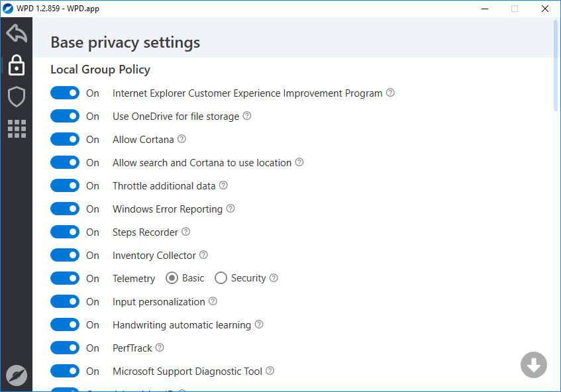Image resolution: width=561 pixels, height=392 pixels.
Task: Disable the Inventory Collector switch
Action: pyautogui.click(x=65, y=256)
